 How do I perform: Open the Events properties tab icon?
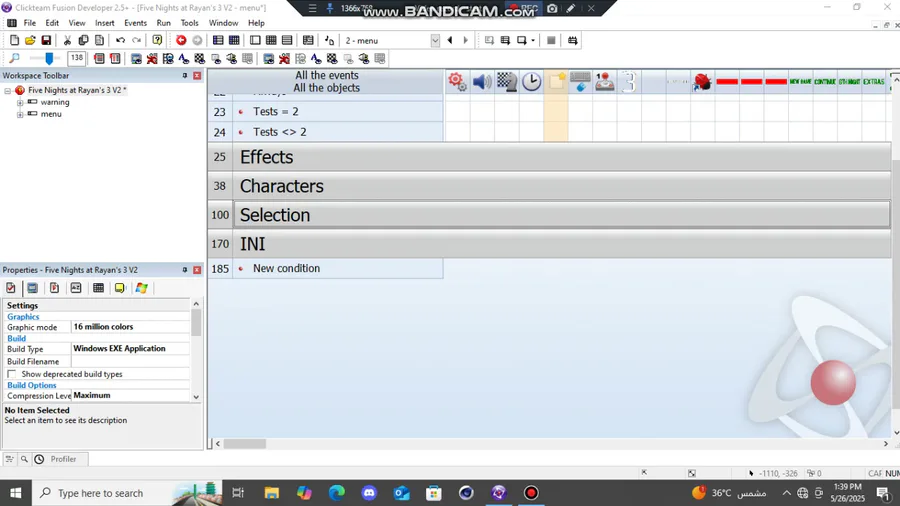coord(98,288)
